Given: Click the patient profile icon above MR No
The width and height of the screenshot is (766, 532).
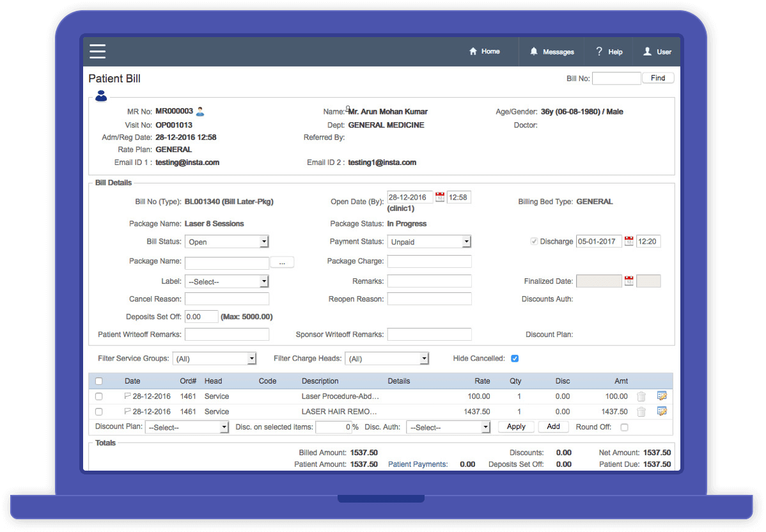Looking at the screenshot, I should pyautogui.click(x=101, y=97).
